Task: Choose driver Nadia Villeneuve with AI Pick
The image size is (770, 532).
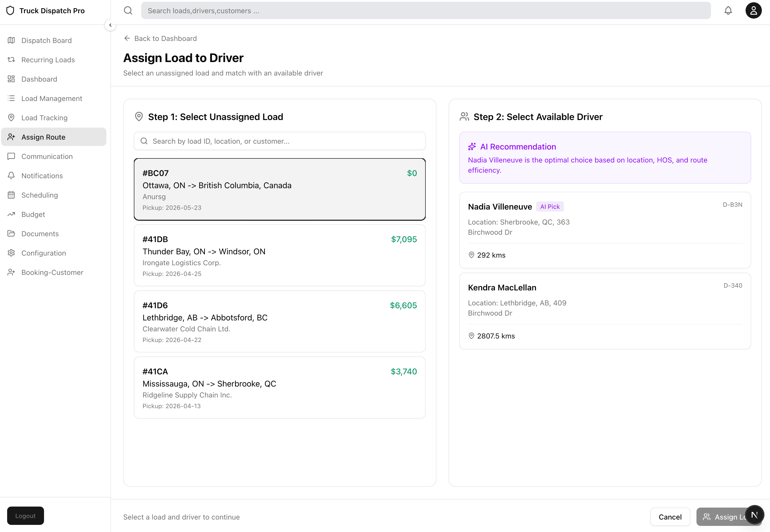Action: tap(605, 230)
